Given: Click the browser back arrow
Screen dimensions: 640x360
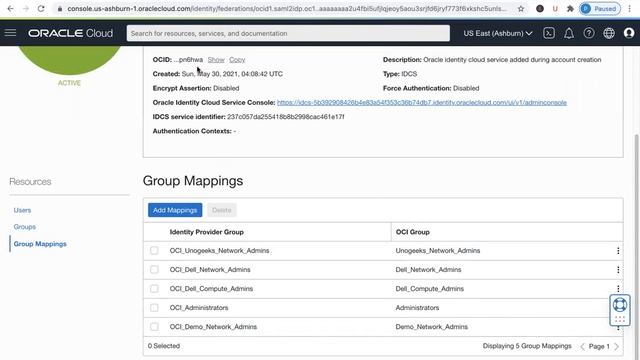Looking at the screenshot, I should coord(10,9).
